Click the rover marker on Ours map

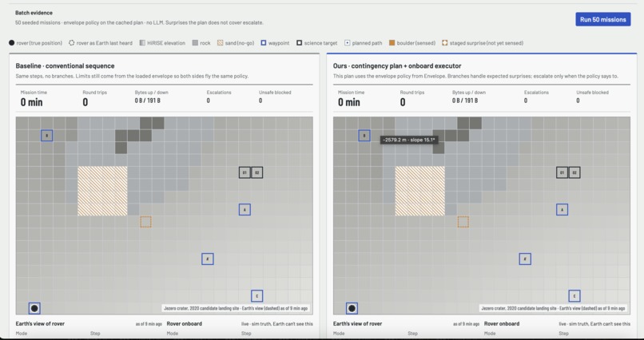[x=352, y=308]
